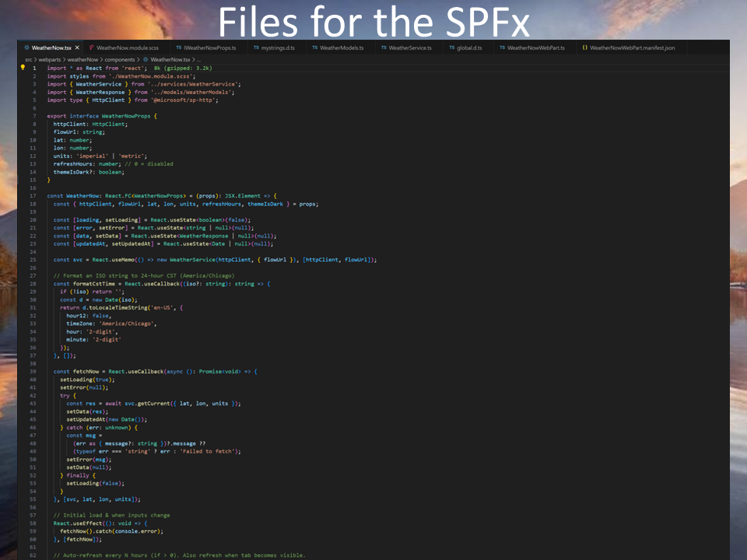
Task: Click the flowUrl: string property on line 9
Action: tap(79, 132)
